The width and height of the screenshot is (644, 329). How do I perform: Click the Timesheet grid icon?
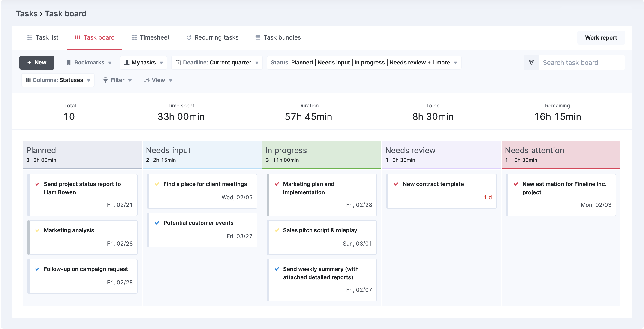tap(134, 37)
